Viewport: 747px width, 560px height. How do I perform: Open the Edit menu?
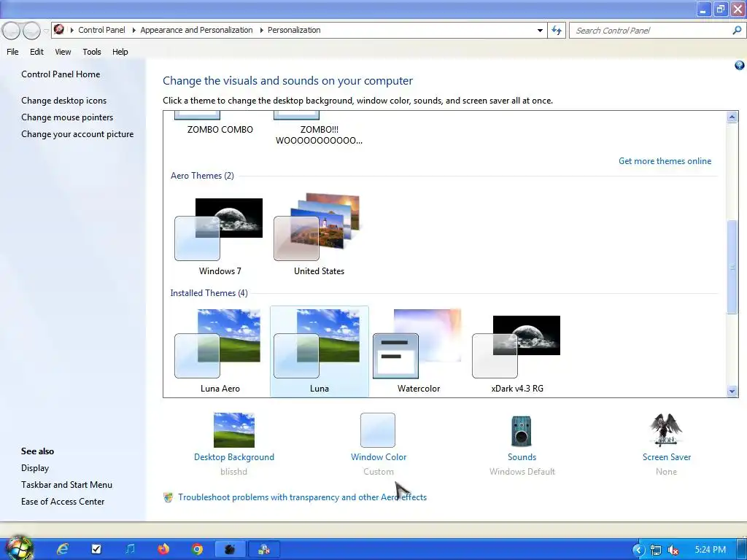(x=36, y=52)
